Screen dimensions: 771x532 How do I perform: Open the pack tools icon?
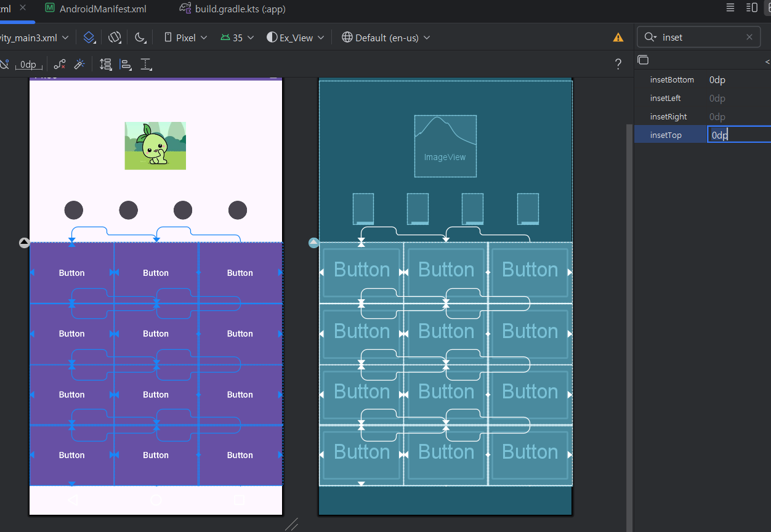point(106,64)
